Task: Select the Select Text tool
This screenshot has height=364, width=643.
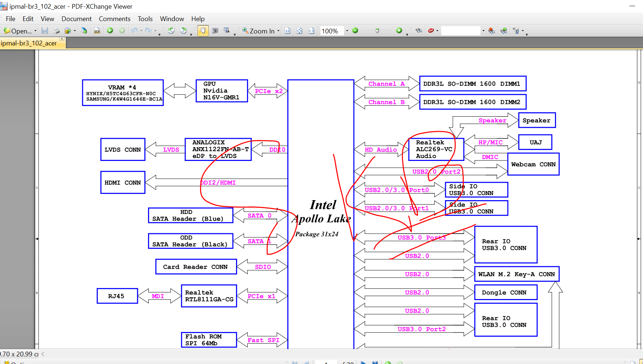Action: pyautogui.click(x=227, y=31)
